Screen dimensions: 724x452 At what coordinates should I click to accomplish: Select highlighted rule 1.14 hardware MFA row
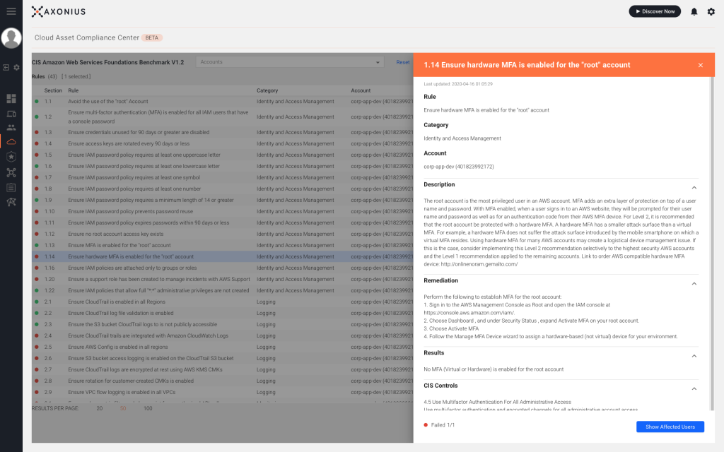tap(223, 257)
